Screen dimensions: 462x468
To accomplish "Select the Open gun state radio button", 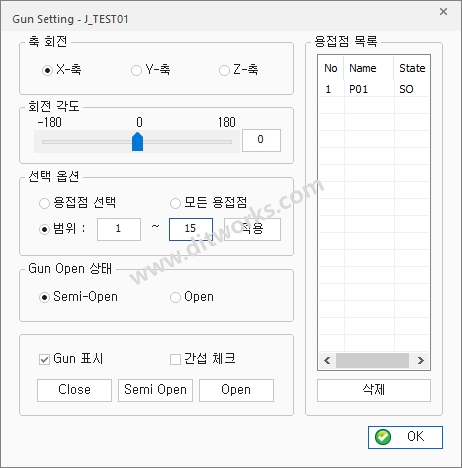I will (175, 297).
